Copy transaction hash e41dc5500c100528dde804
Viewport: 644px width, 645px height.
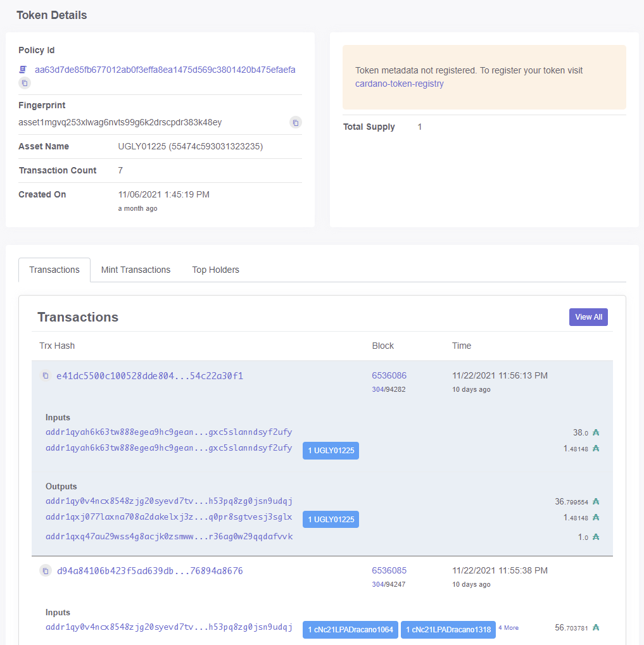tap(45, 375)
